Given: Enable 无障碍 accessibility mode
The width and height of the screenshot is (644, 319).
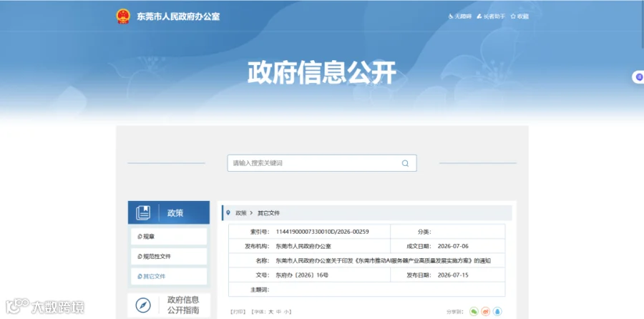Looking at the screenshot, I should point(460,16).
